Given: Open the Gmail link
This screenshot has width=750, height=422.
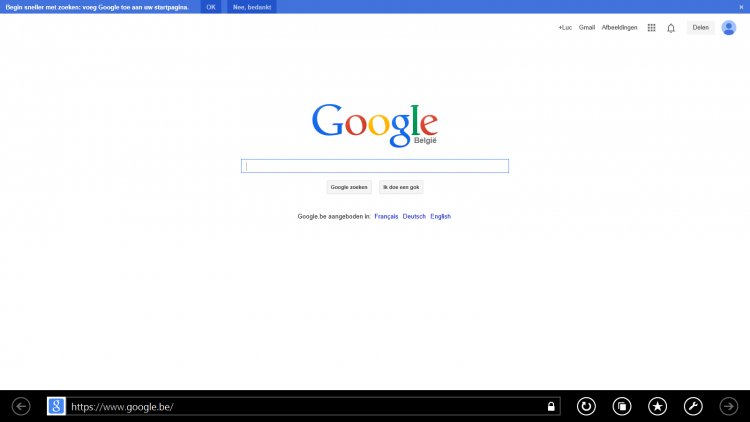Looking at the screenshot, I should pyautogui.click(x=587, y=28).
